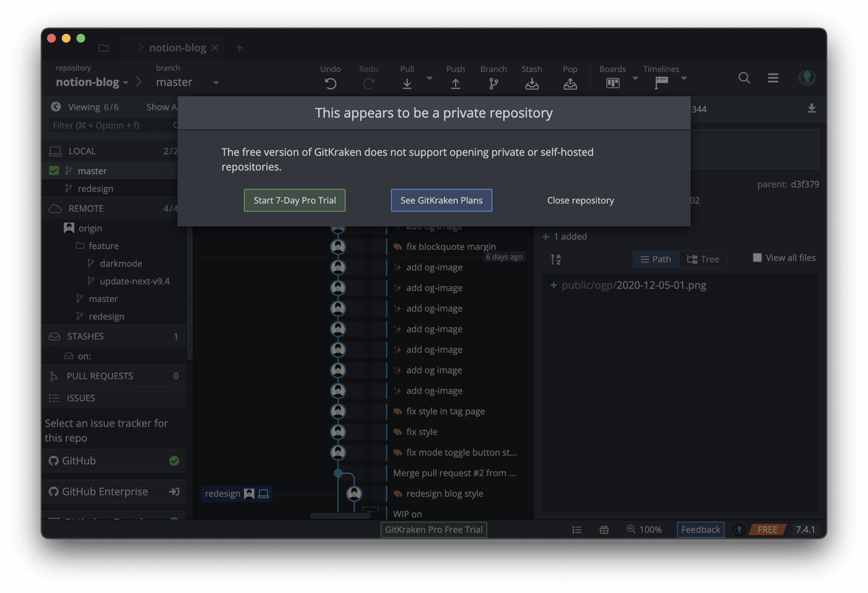Screen dimensions: 868x593
Task: Toggle the master branch checkbox
Action: 54,170
